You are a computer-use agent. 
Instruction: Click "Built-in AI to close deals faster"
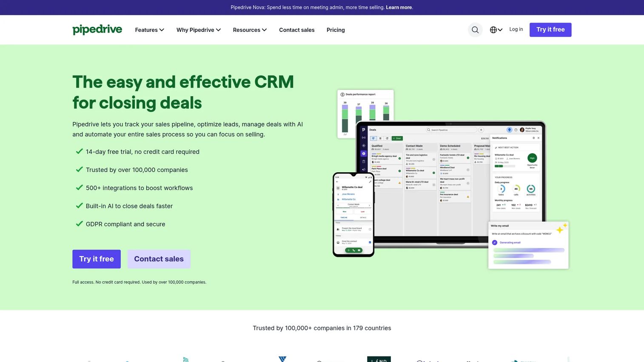pyautogui.click(x=129, y=206)
